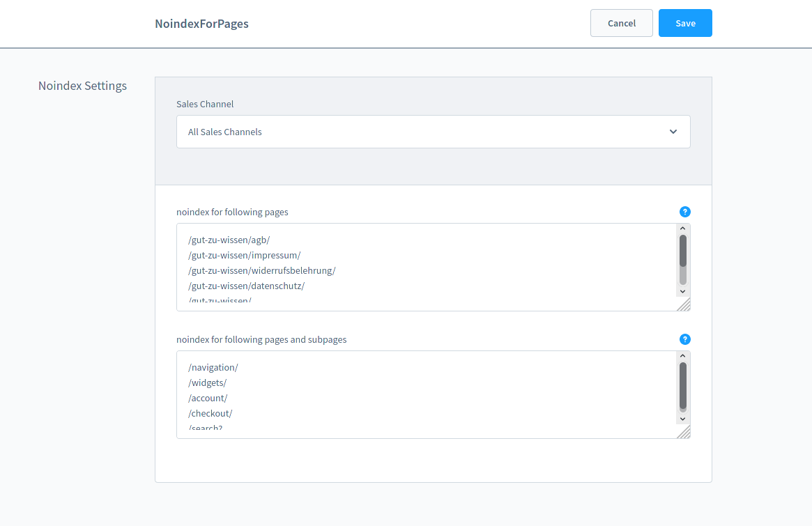Viewport: 812px width, 526px height.
Task: Click the /widgets/ line
Action: pos(207,382)
